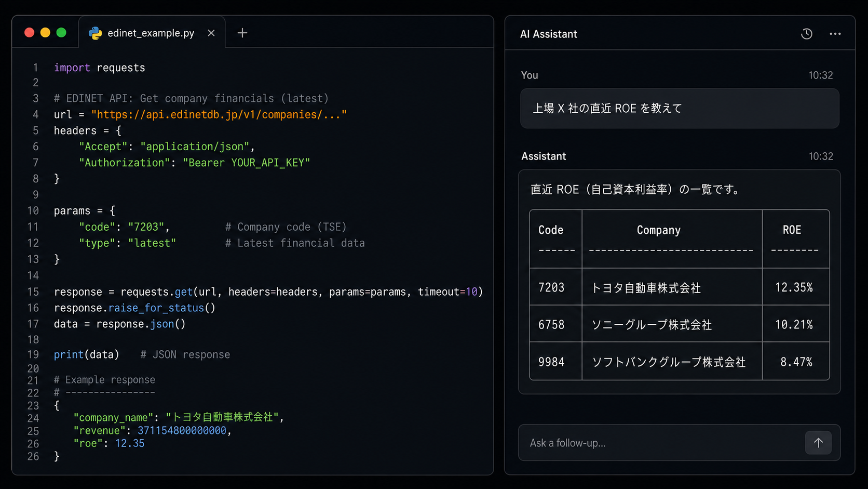Click the 12.35% ROE value
This screenshot has width=868, height=489.
[794, 287]
